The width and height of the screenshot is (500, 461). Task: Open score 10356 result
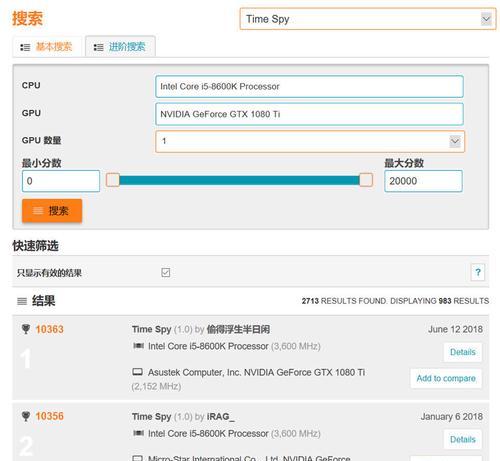pyautogui.click(x=49, y=416)
